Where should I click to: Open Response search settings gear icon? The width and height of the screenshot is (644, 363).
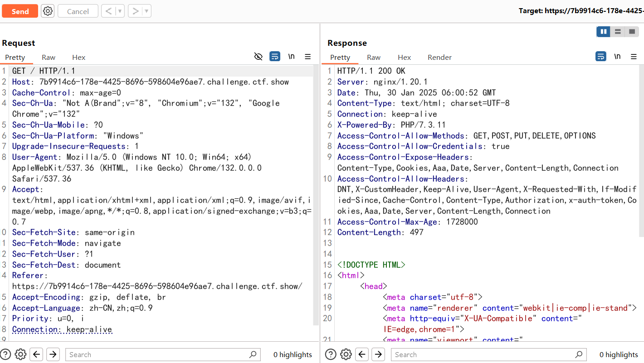(x=346, y=354)
